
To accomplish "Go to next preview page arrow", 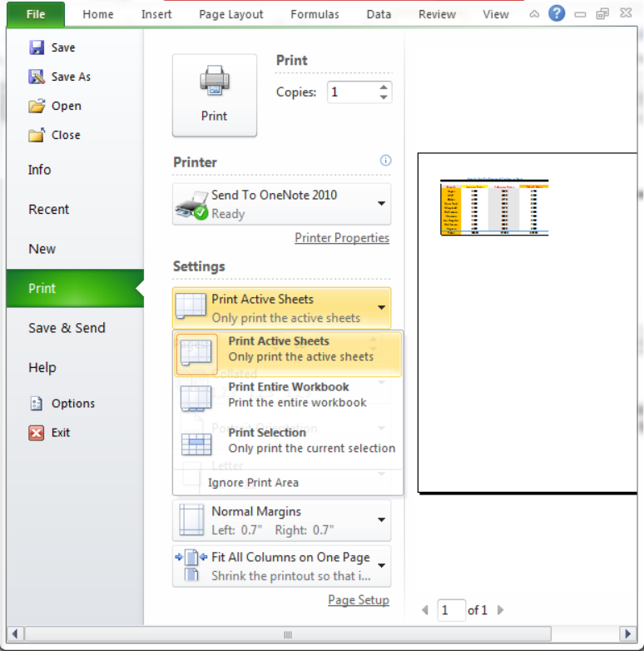I will 500,610.
